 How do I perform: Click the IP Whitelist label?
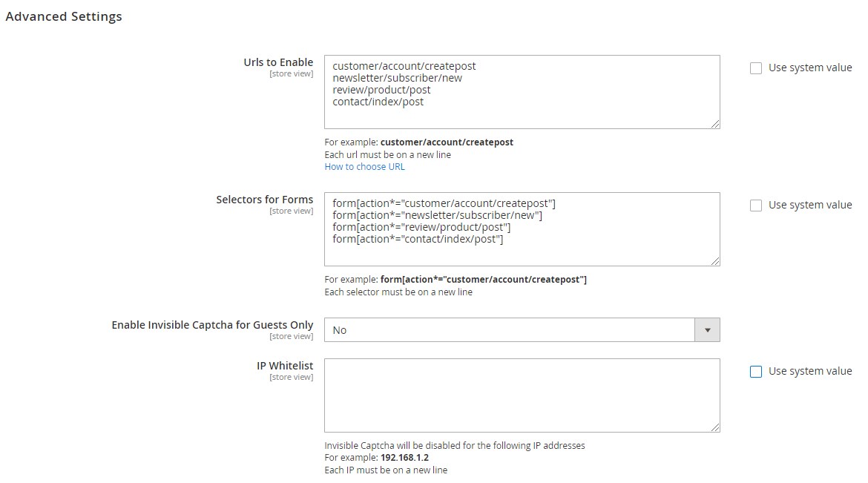pos(285,366)
